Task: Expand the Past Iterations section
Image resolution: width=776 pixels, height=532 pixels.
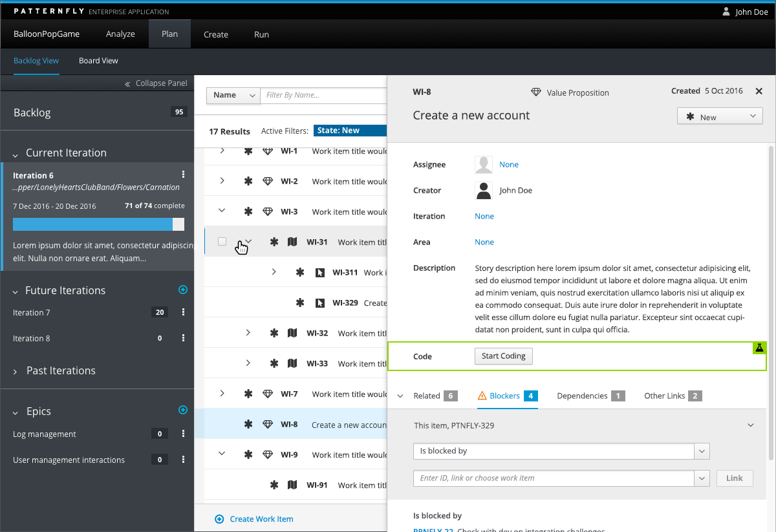Action: pyautogui.click(x=16, y=372)
